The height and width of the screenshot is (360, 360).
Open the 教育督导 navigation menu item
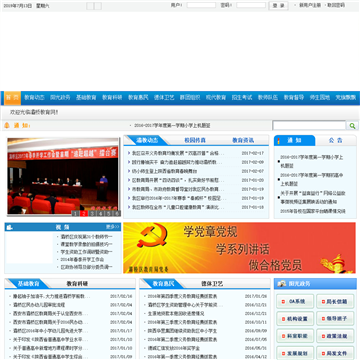click(x=294, y=98)
